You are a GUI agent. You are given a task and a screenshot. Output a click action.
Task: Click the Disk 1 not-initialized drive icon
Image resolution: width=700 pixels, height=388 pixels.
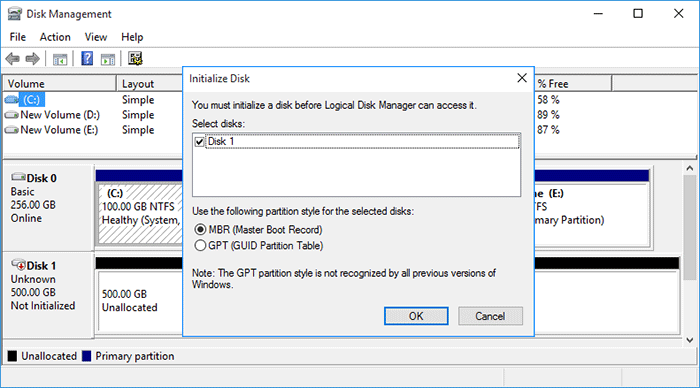18,265
